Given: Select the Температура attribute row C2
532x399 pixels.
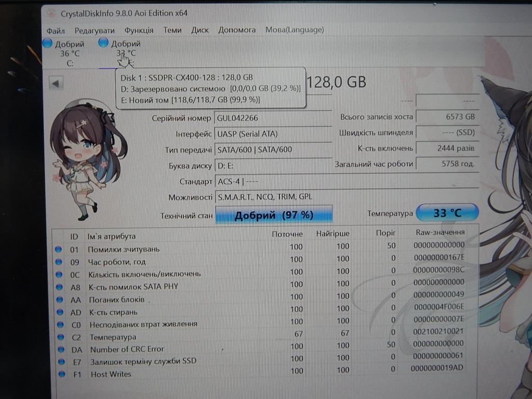Looking at the screenshot, I should point(264,335).
